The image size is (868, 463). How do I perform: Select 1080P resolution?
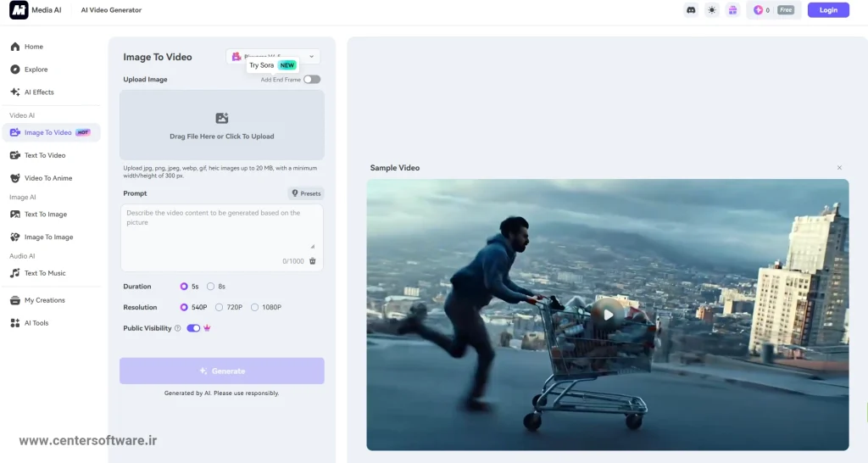[x=266, y=307]
